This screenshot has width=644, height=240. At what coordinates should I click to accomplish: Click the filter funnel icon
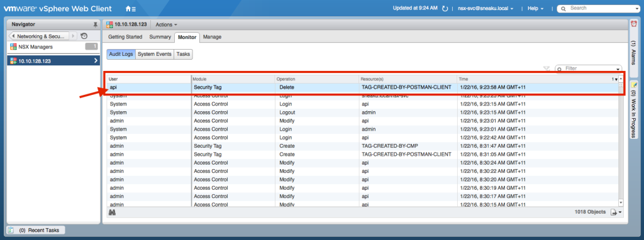(547, 68)
